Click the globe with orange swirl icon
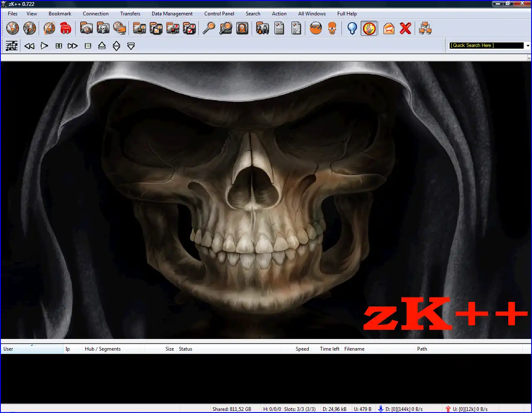Image resolution: width=532 pixels, height=413 pixels. point(49,28)
